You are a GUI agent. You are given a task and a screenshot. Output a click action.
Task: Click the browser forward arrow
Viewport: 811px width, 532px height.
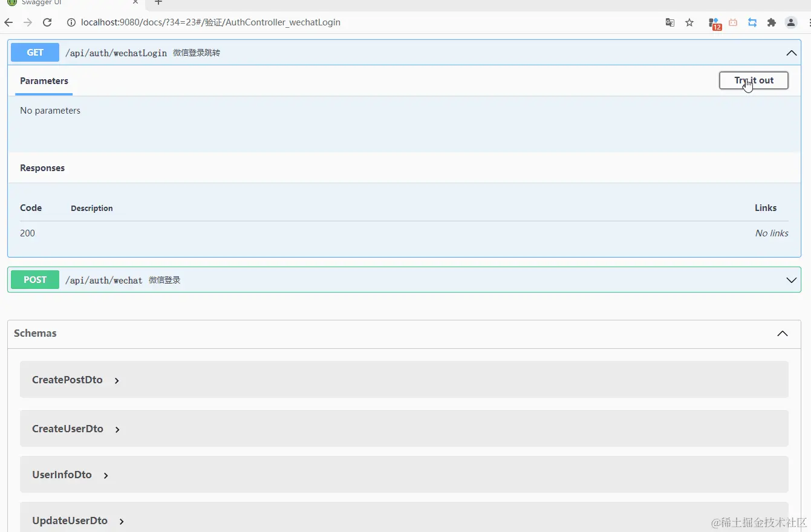[28, 22]
